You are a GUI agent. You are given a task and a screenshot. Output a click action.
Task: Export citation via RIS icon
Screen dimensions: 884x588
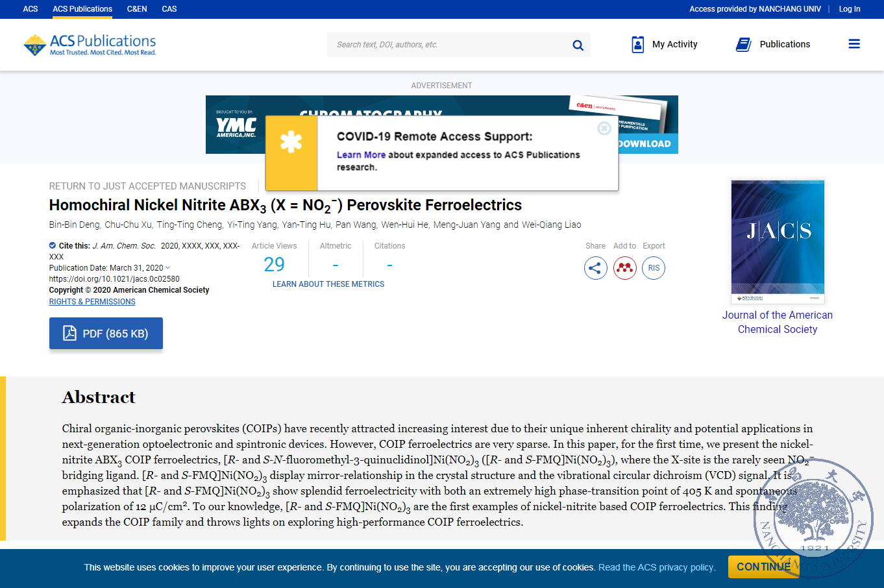click(x=654, y=268)
